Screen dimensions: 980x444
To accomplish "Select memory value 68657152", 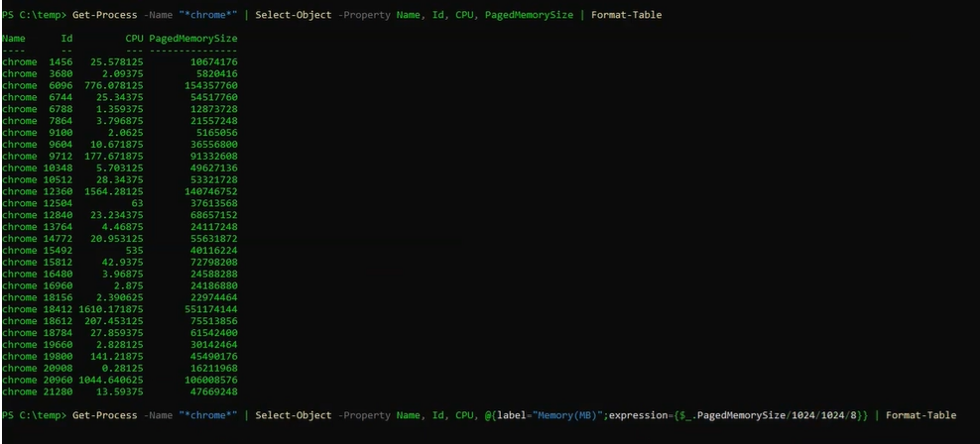I will (213, 215).
